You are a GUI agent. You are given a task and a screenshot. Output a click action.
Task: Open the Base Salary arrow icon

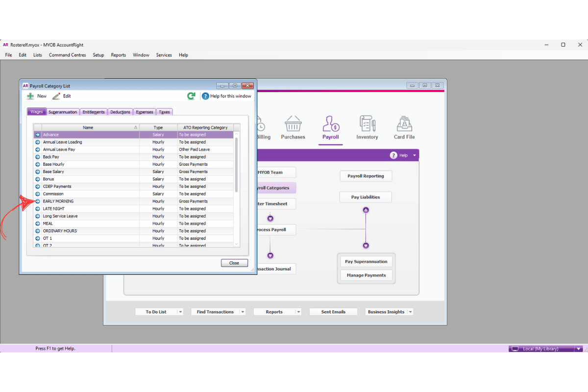[x=38, y=171]
